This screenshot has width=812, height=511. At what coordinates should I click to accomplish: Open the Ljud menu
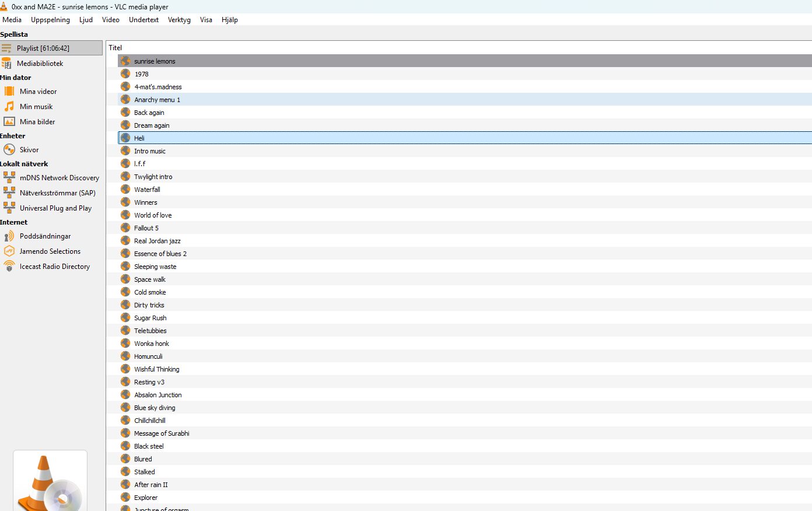tap(86, 20)
